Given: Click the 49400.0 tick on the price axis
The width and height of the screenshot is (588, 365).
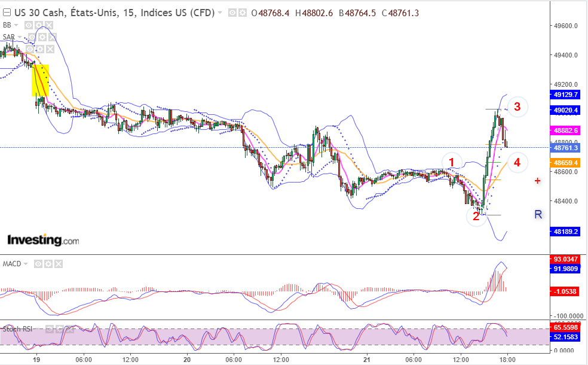Looking at the screenshot, I should tap(565, 55).
